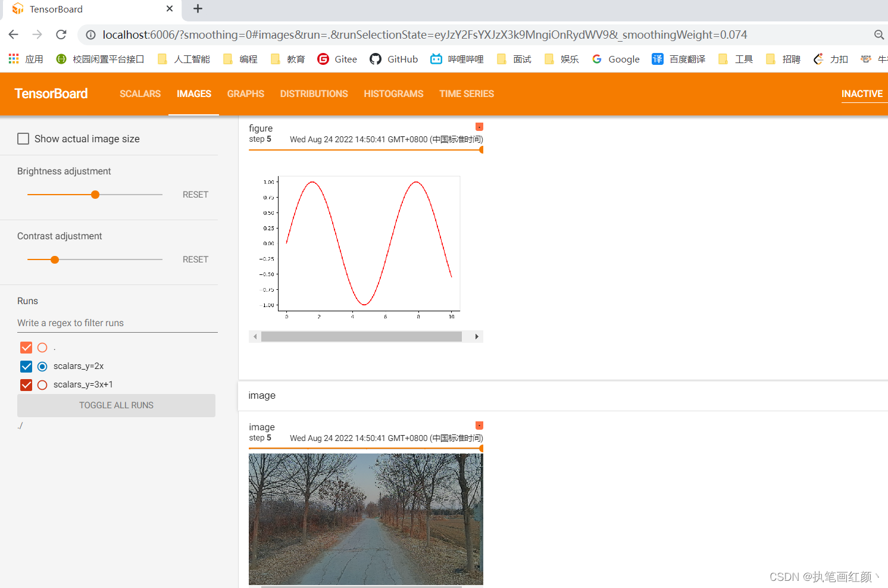Viewport: 888px width, 588px height.
Task: Click the site info icon in address bar
Action: [90, 35]
